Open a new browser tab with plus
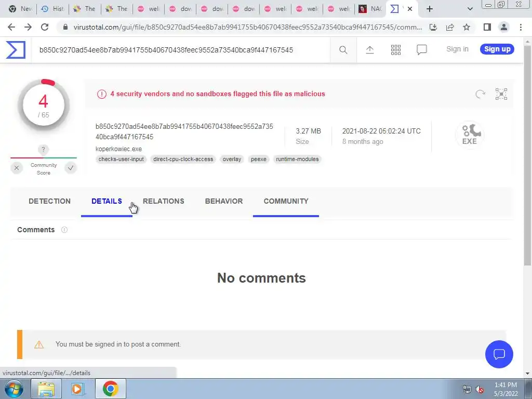The width and height of the screenshot is (532, 399). 430,9
